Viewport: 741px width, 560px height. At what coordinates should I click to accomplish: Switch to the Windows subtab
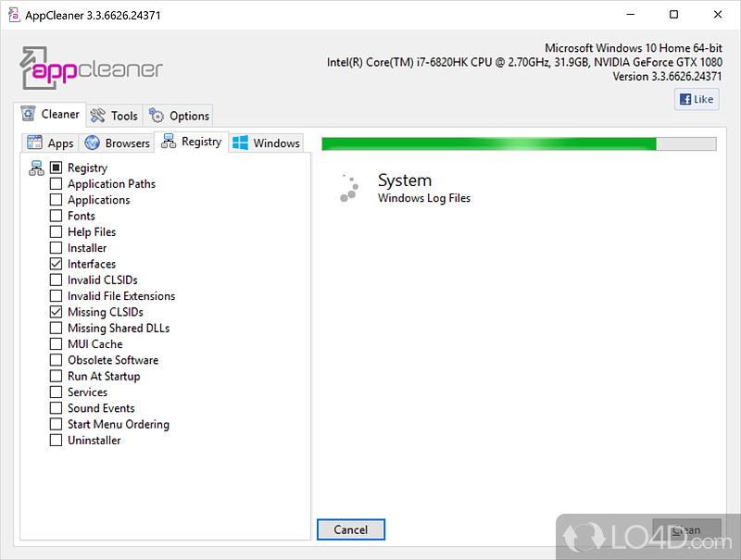266,143
